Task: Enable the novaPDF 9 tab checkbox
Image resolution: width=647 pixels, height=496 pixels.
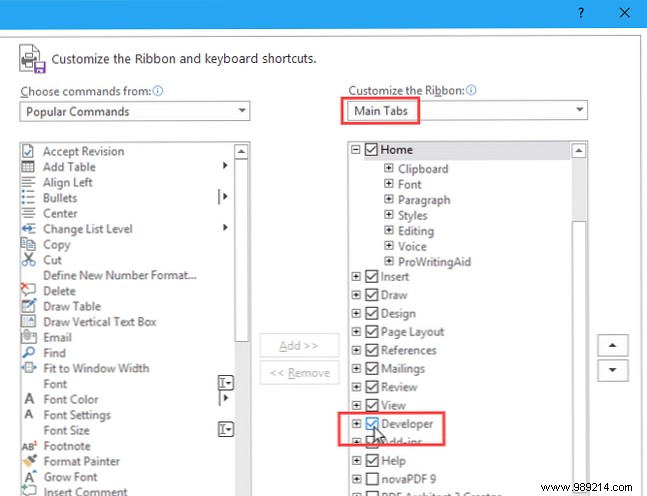Action: 372,479
